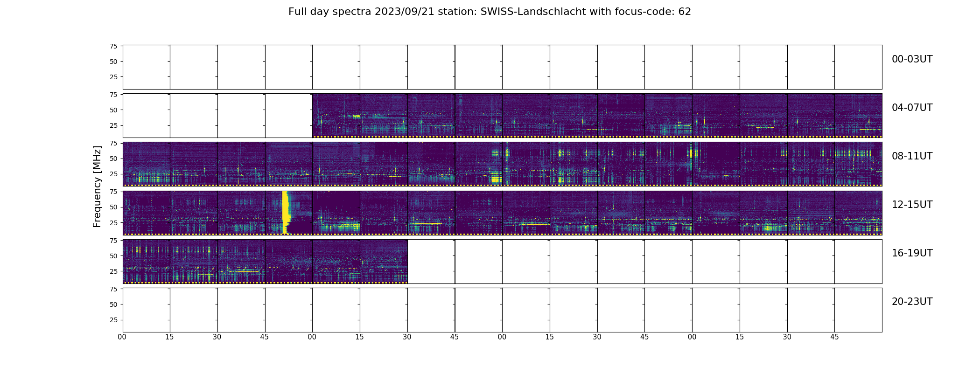
Task: Click the bright yellow burst in 12-15UT spectrogram
Action: tap(286, 212)
